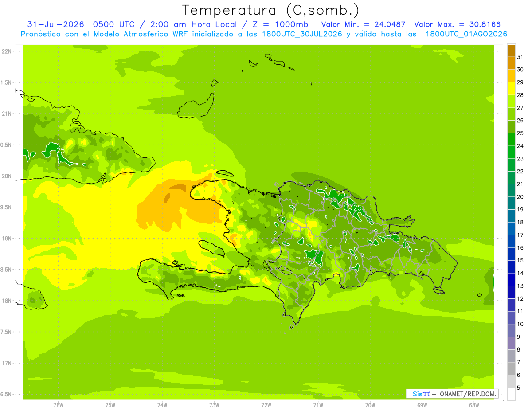532x411 pixels.
Task: Click colorbar scale label "8"
Action: pos(518,350)
